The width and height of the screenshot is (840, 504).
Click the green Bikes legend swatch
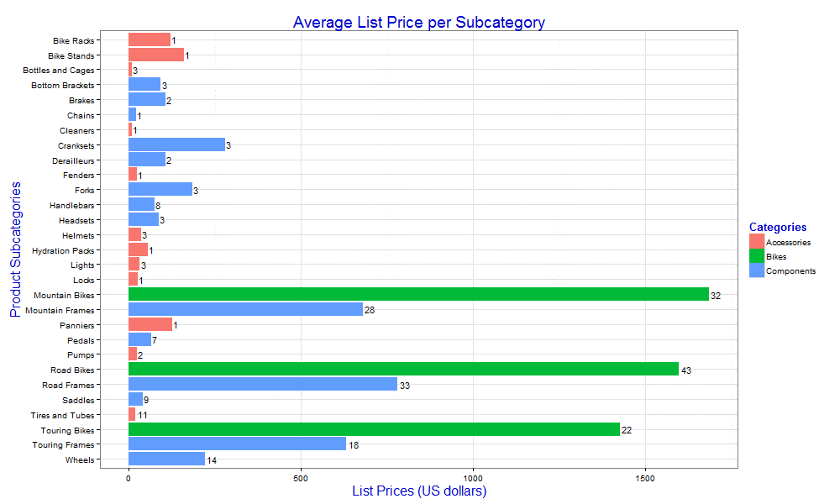coord(757,256)
